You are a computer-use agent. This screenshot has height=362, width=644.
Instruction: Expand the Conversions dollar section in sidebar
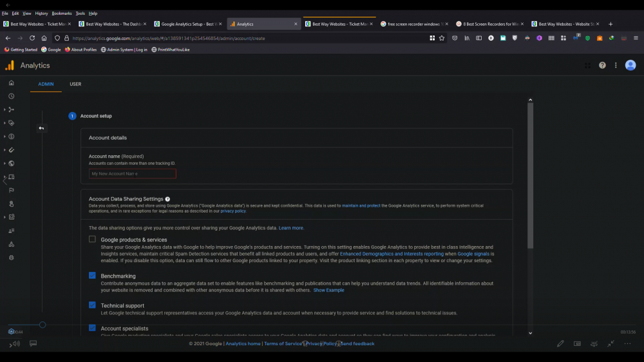5,137
